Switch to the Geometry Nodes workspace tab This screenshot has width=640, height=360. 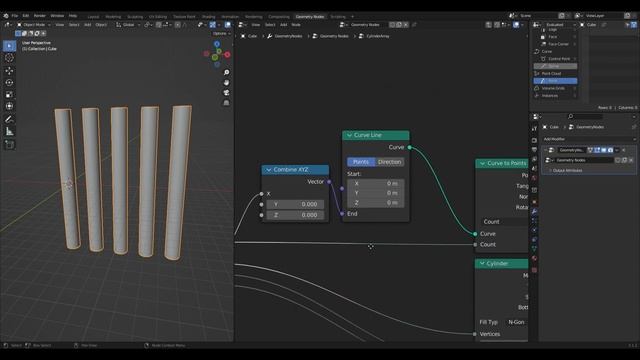[310, 17]
